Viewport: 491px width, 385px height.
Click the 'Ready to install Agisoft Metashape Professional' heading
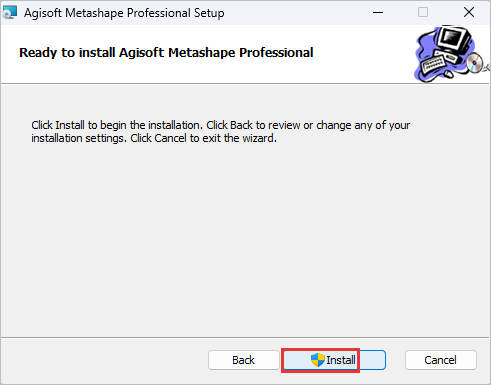coord(166,53)
